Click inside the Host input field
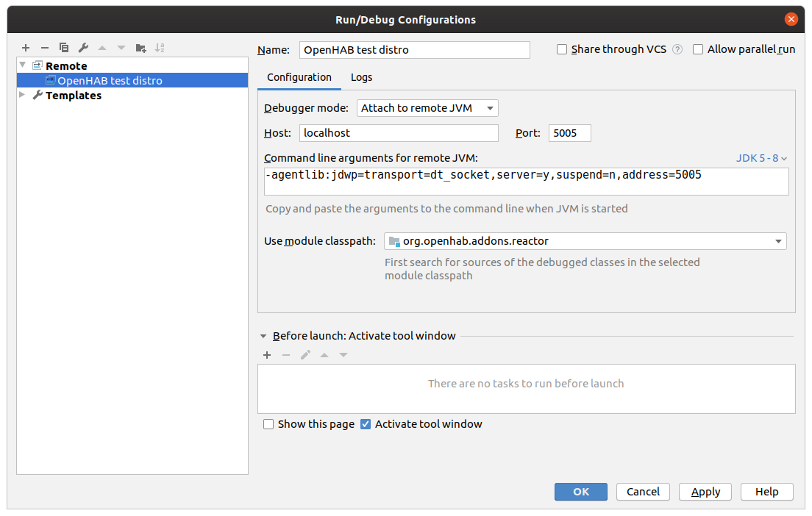This screenshot has width=812, height=516. 397,133
